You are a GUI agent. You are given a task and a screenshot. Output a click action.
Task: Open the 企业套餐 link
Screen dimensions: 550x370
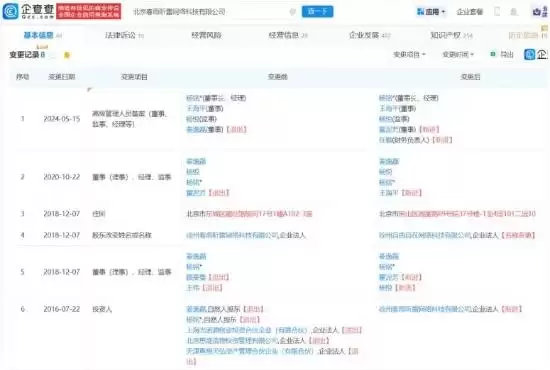[470, 12]
